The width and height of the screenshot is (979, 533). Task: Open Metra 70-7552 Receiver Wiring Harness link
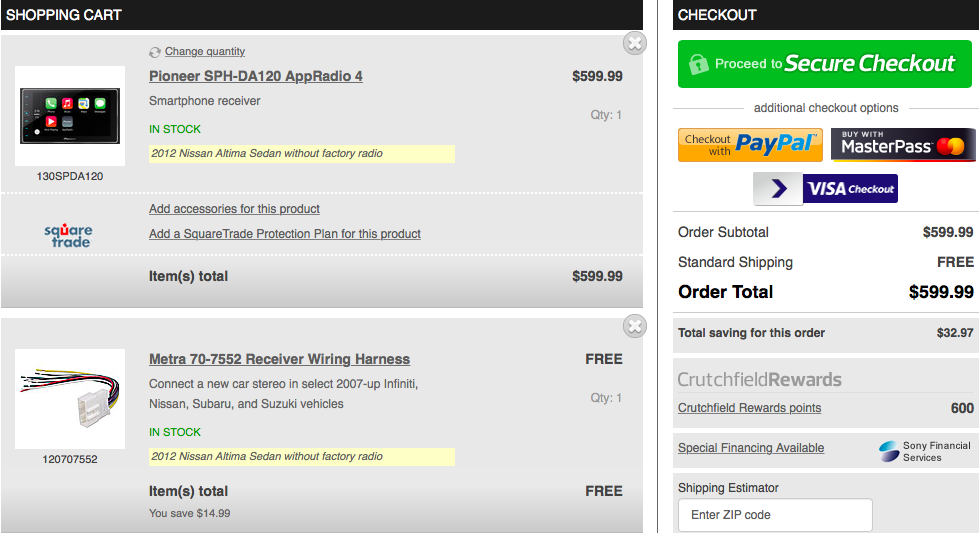[279, 359]
